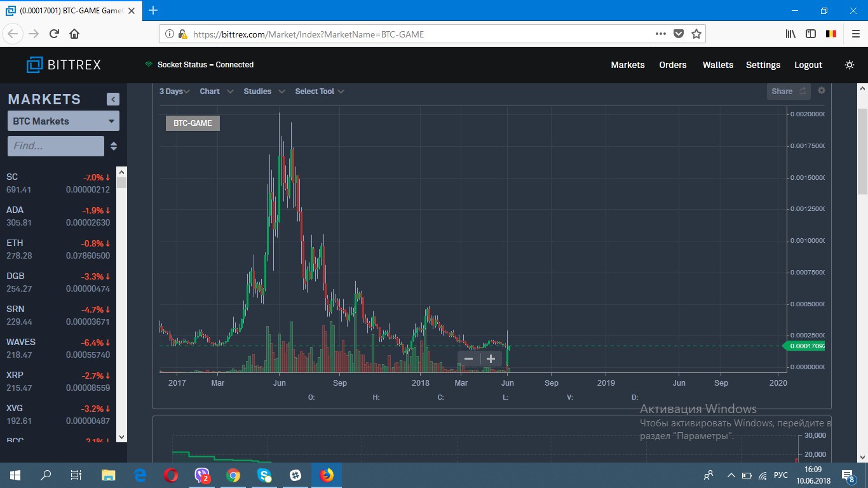This screenshot has height=488, width=868.
Task: Click the Pocket save icon
Action: (679, 34)
